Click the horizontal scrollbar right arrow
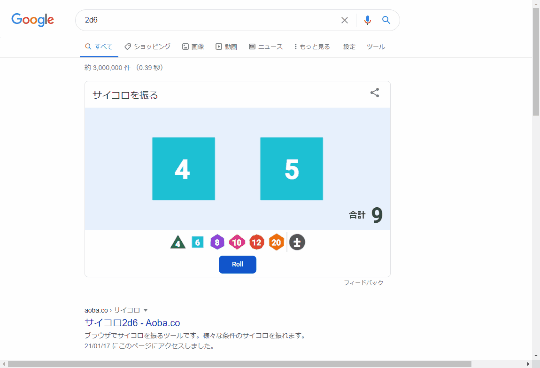The height and width of the screenshot is (368, 540). [528, 364]
